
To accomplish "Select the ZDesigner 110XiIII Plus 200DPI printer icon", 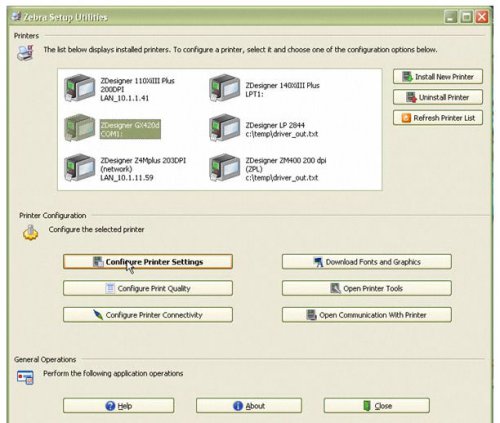I will (x=80, y=88).
